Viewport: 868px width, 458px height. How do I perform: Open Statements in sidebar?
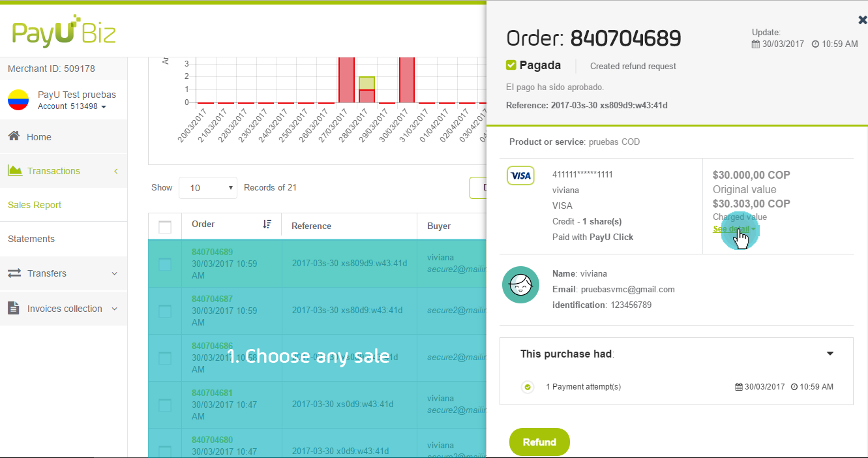[x=31, y=239]
